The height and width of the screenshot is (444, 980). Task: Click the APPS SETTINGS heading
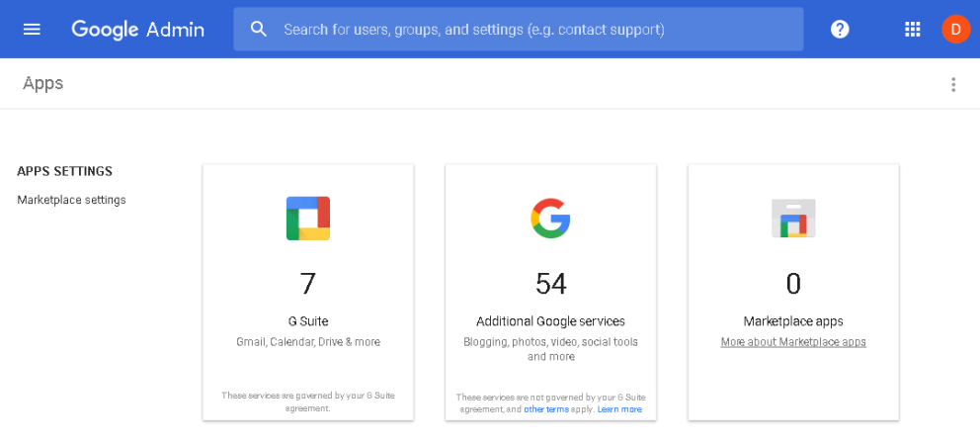tap(64, 171)
